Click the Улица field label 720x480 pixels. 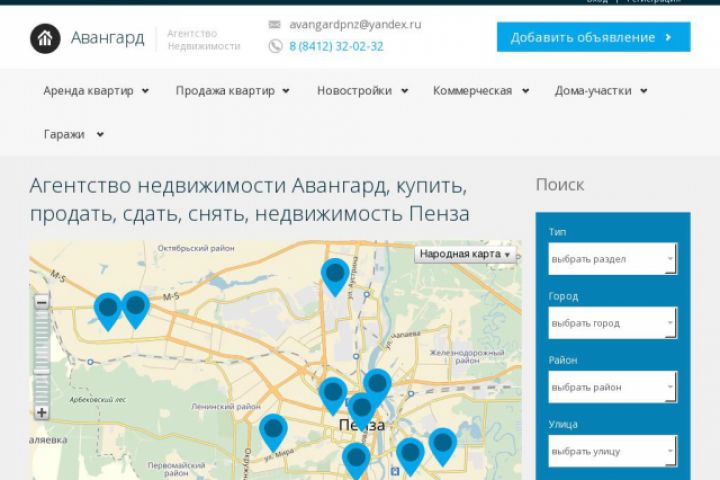click(563, 424)
